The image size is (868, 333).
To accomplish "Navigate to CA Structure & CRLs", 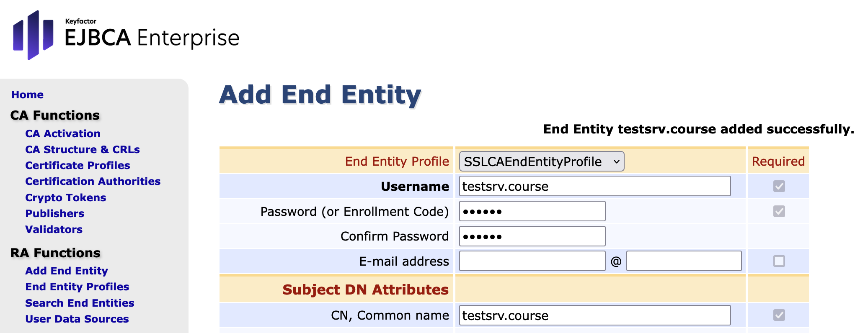I will (83, 150).
